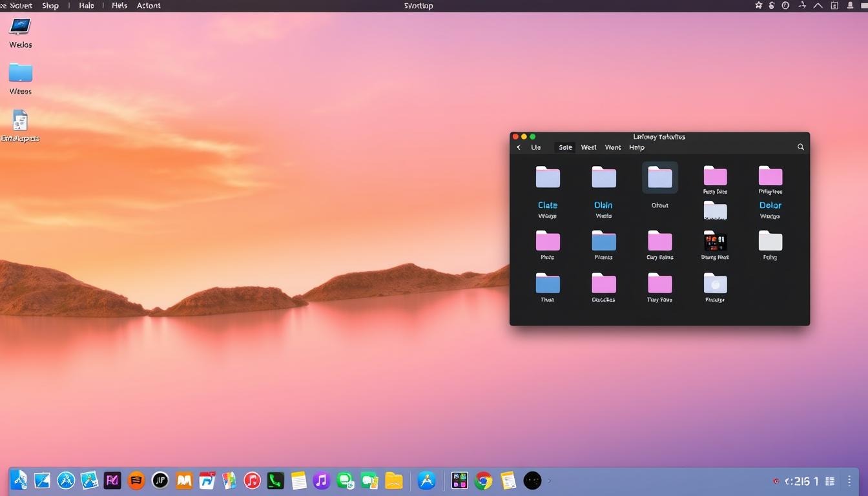Click the list icon beside dock clock
This screenshot has width=868, height=496.
point(830,481)
